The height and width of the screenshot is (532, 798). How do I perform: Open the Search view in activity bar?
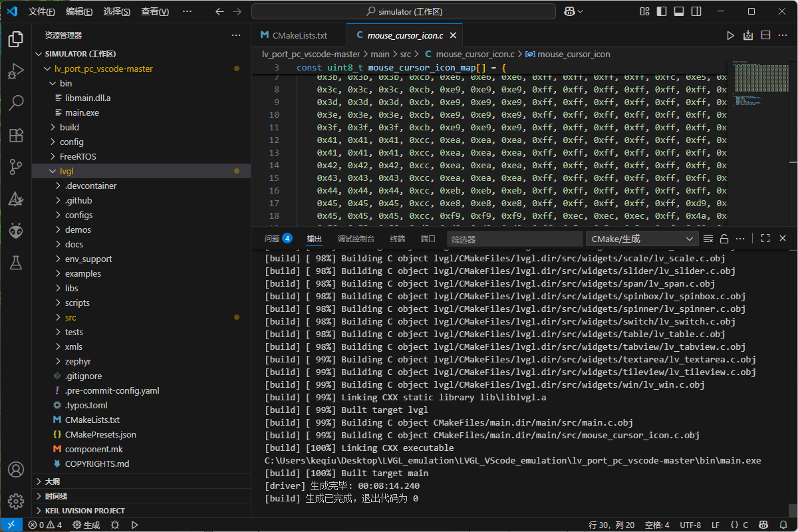tap(16, 103)
